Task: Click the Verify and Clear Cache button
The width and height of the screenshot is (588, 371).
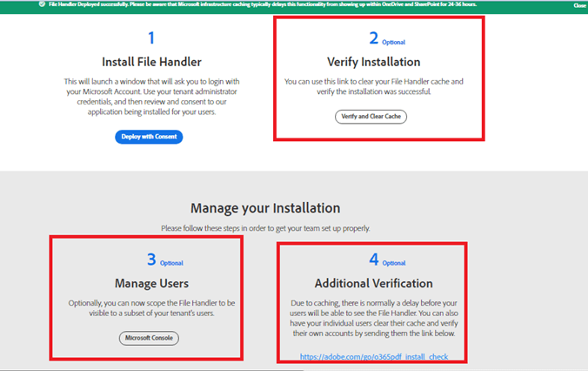Action: 371,117
